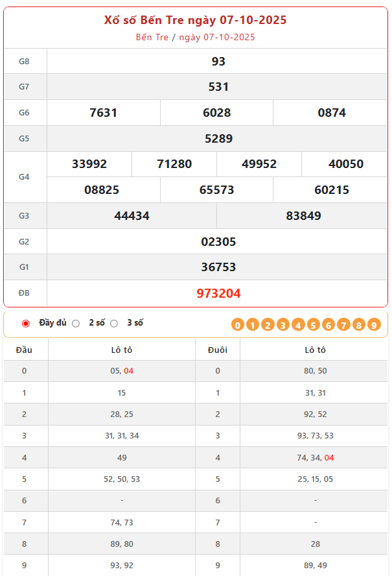Select the "Đầy đủ" radio button
Image resolution: width=392 pixels, height=576 pixels.
point(26,323)
